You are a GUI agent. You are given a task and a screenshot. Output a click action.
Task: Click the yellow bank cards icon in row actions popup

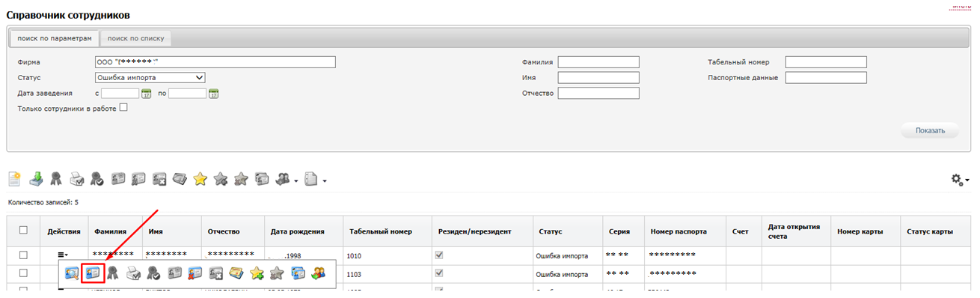click(x=236, y=273)
